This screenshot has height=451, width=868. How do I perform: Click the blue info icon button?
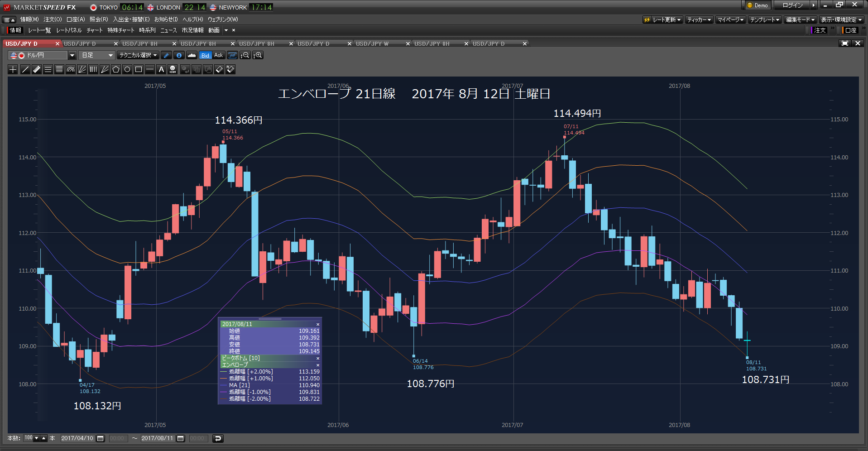click(179, 55)
